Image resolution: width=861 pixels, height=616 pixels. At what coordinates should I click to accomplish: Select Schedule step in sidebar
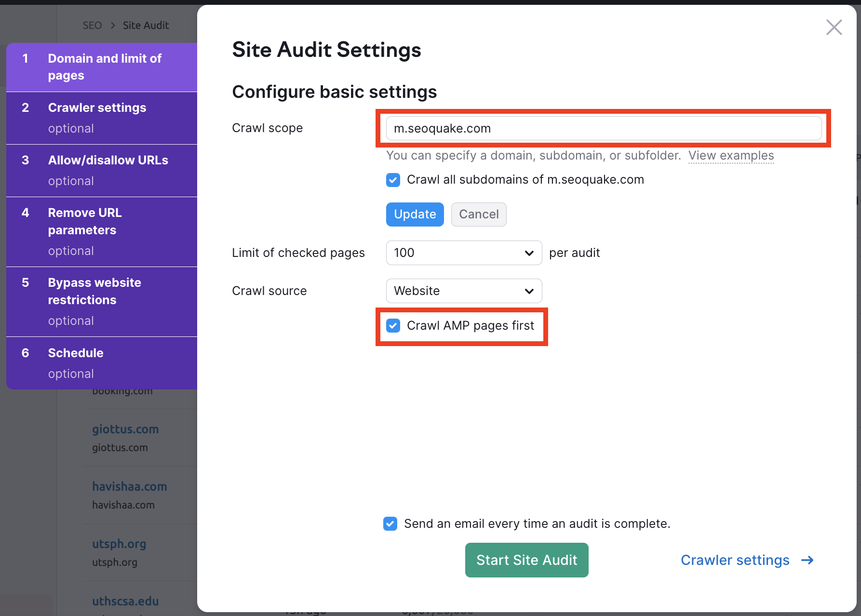tap(102, 363)
